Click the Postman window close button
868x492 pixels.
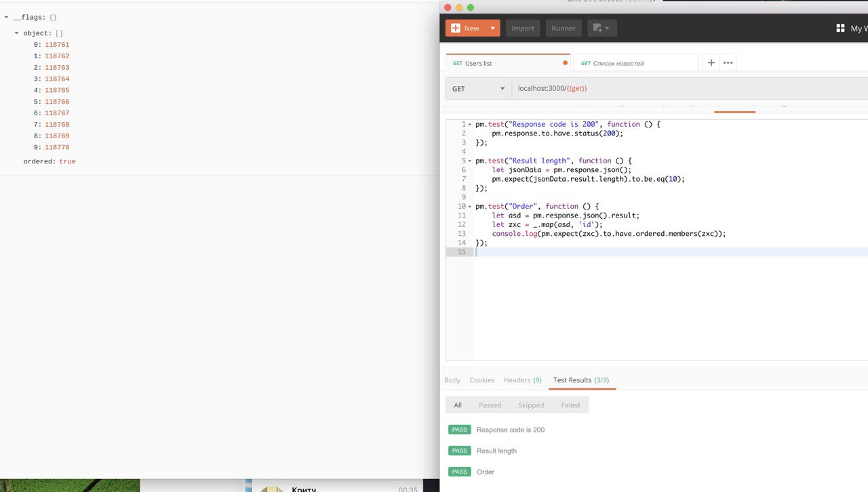(448, 7)
